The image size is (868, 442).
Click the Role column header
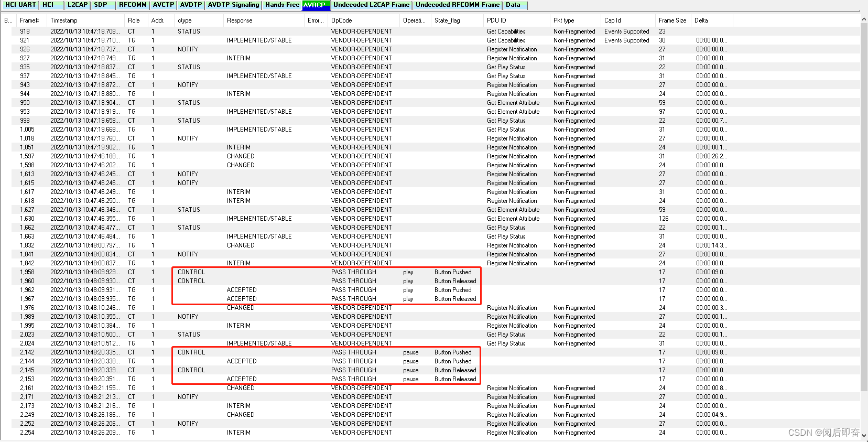click(x=136, y=20)
